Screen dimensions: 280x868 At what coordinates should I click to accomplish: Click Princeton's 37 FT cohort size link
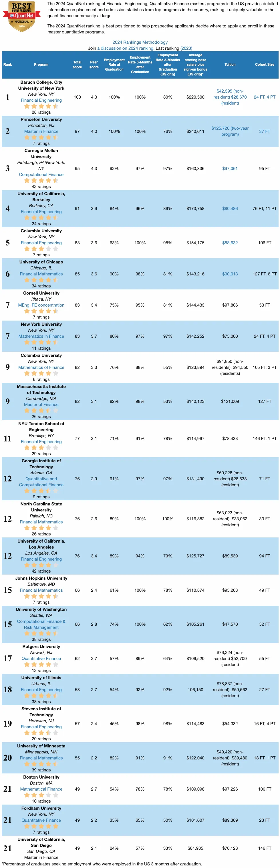point(265,131)
